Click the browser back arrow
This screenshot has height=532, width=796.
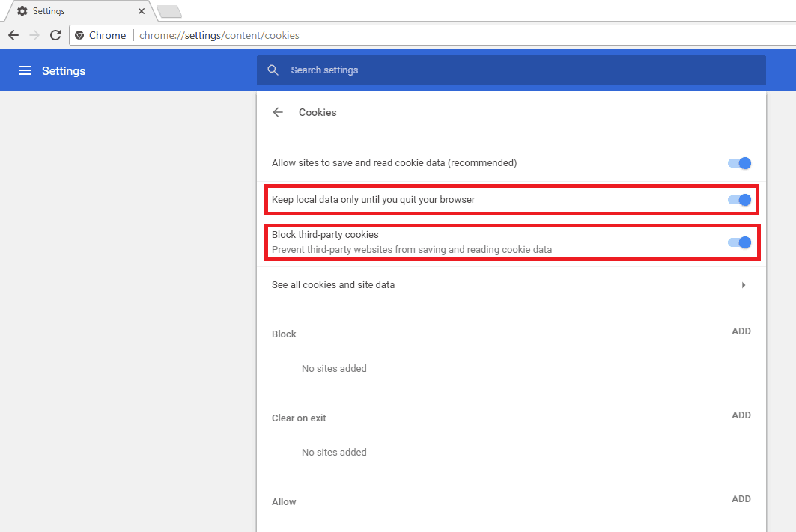pos(13,35)
